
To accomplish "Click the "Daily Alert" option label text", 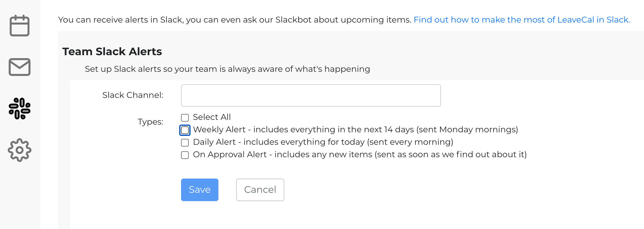I will click(x=323, y=142).
